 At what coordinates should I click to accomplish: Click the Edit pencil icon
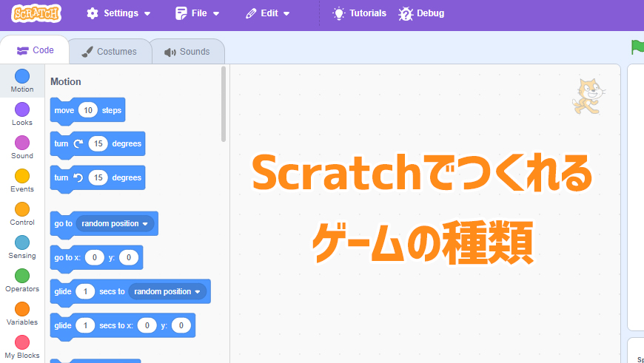[x=250, y=13]
